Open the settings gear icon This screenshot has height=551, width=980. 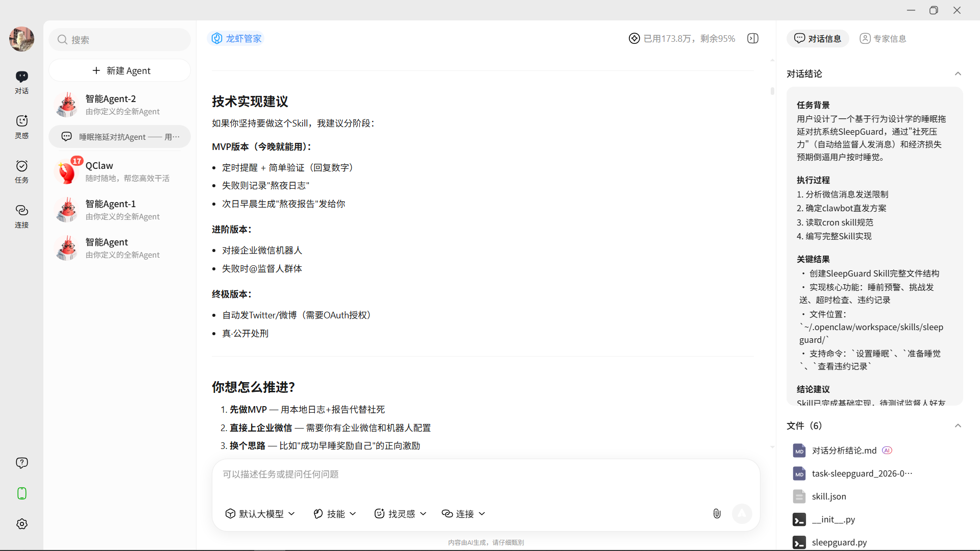21,524
